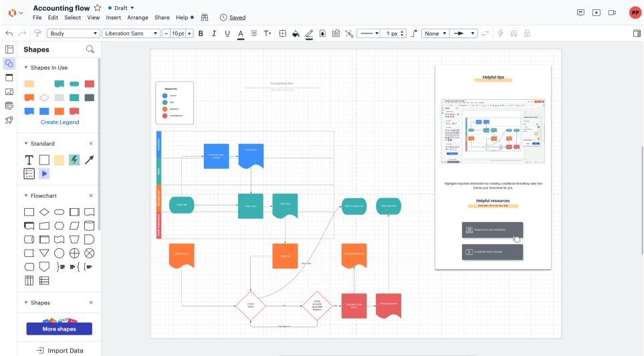This screenshot has height=356, width=644.
Task: Open the line style dropdown
Action: point(368,33)
